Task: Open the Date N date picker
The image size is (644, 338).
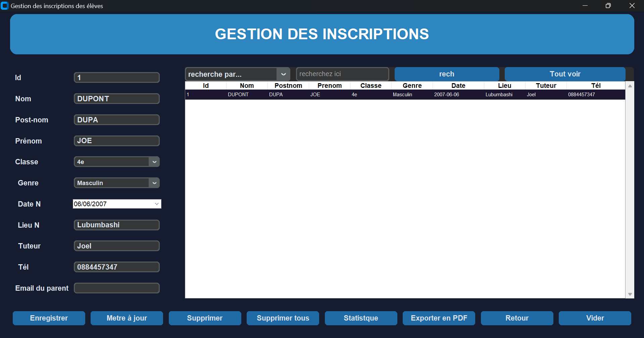Action: 157,204
